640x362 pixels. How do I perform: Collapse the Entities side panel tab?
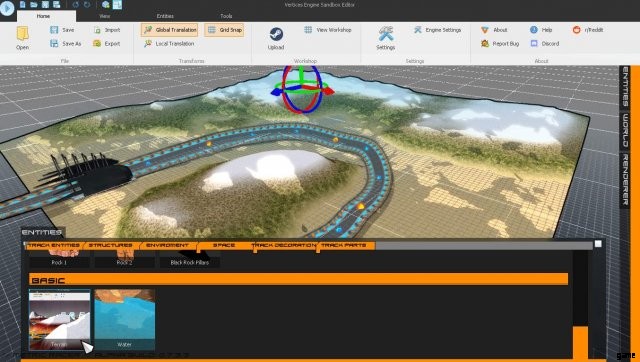[625, 87]
